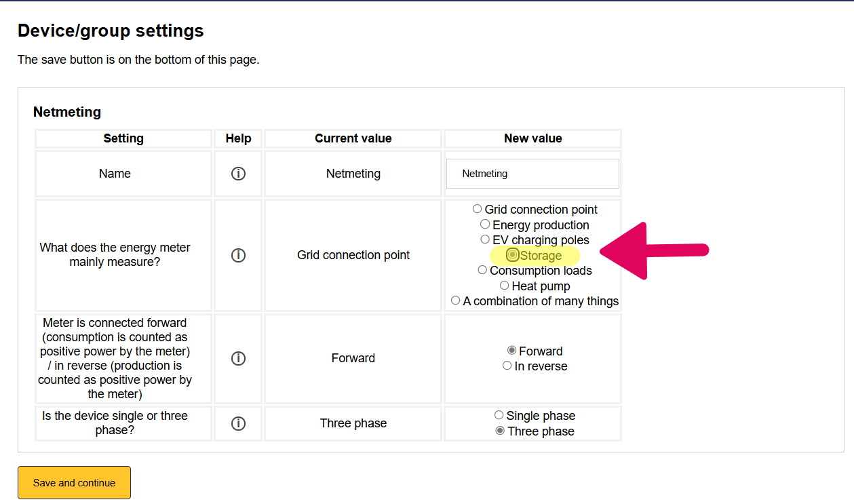854x504 pixels.
Task: Select the Single phase option
Action: (x=499, y=415)
